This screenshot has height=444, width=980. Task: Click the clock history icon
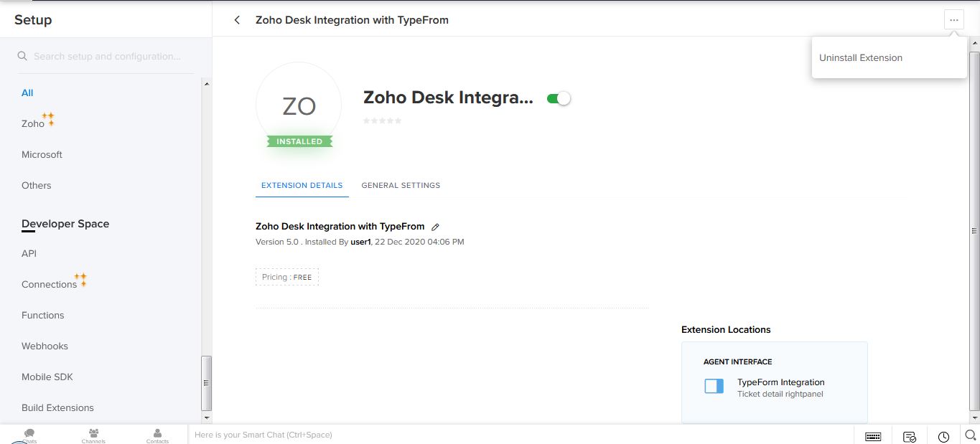[943, 436]
